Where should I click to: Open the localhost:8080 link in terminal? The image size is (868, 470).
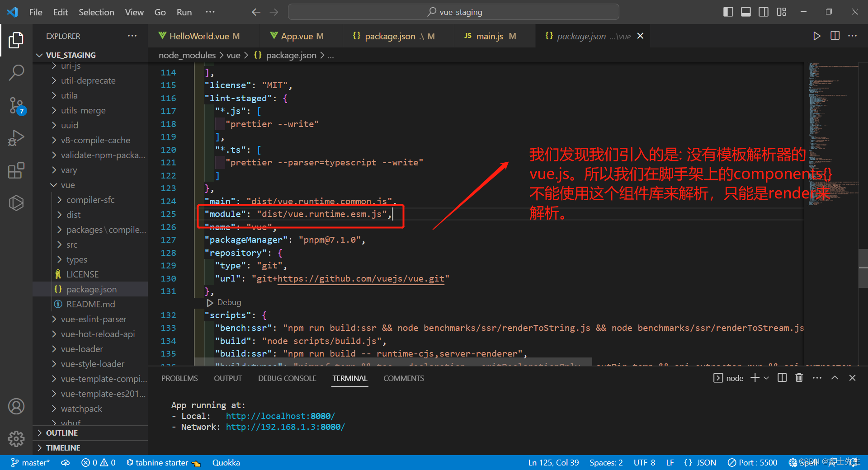point(280,416)
